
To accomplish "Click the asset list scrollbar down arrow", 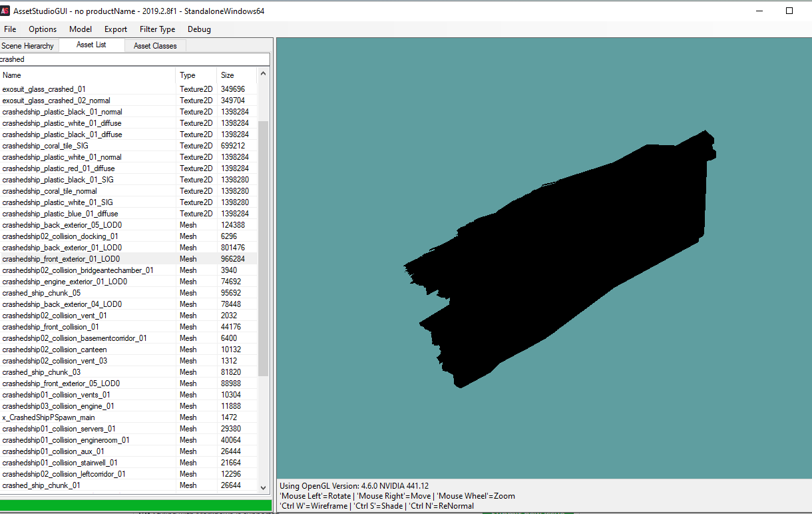I will [x=263, y=487].
